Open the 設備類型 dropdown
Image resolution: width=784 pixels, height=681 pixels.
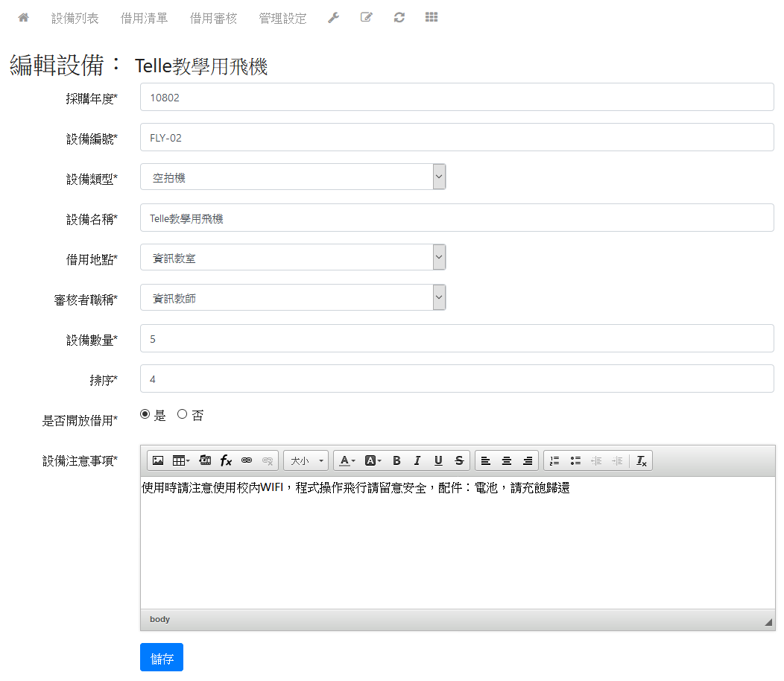point(293,177)
